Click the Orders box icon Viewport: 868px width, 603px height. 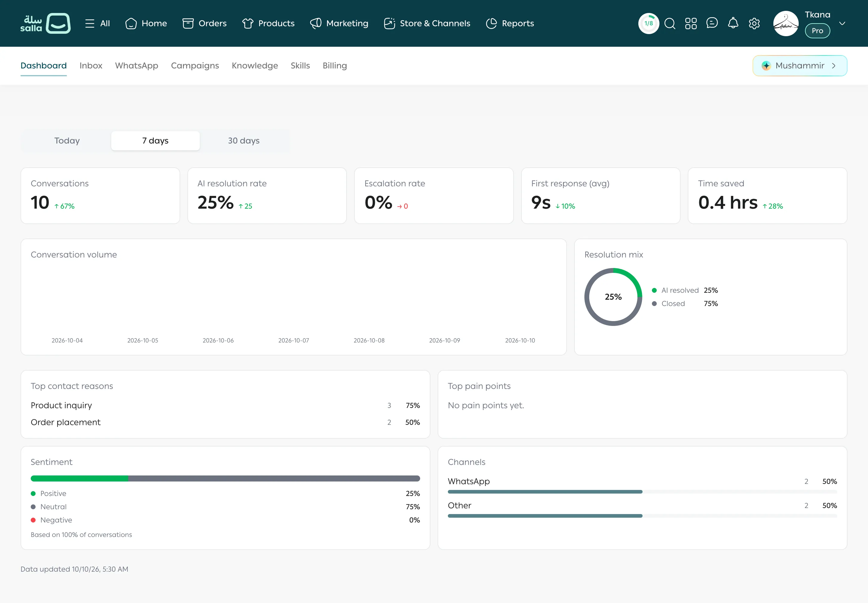188,24
